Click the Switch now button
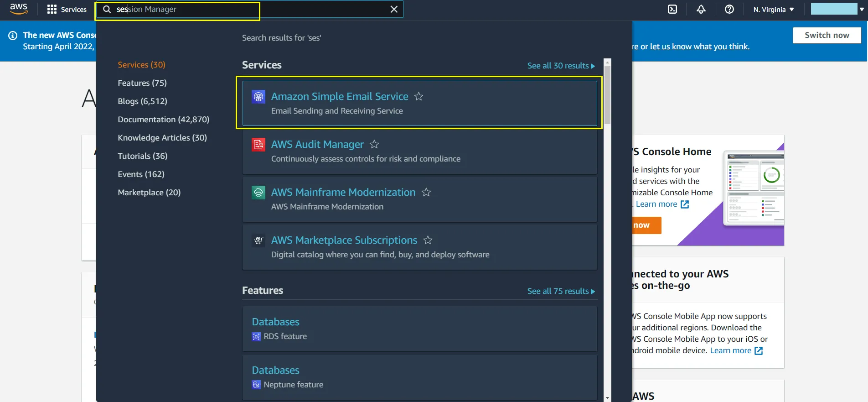 pos(827,35)
